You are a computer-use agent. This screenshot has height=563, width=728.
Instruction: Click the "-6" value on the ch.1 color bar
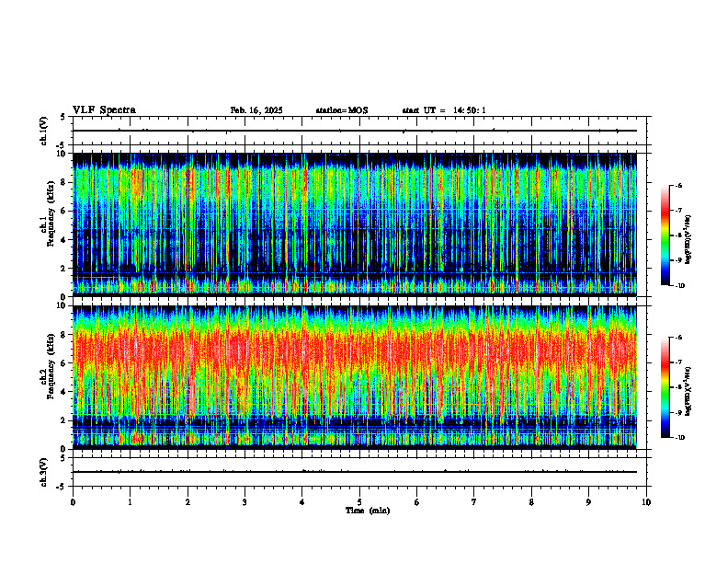tap(678, 186)
